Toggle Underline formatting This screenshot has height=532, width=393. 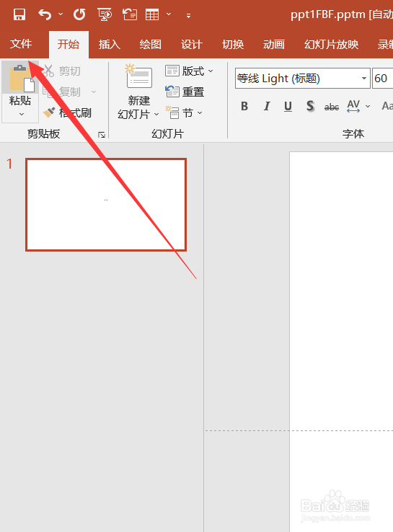[x=288, y=107]
